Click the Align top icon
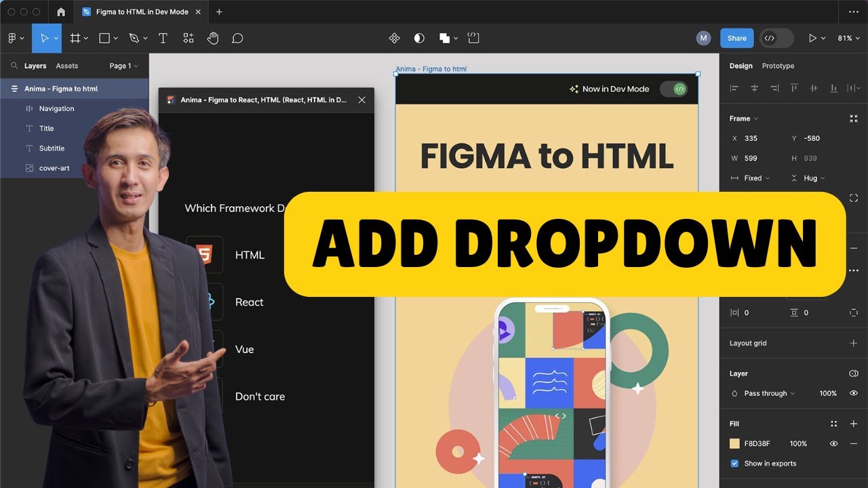Screen dimensions: 868x488 (794, 88)
